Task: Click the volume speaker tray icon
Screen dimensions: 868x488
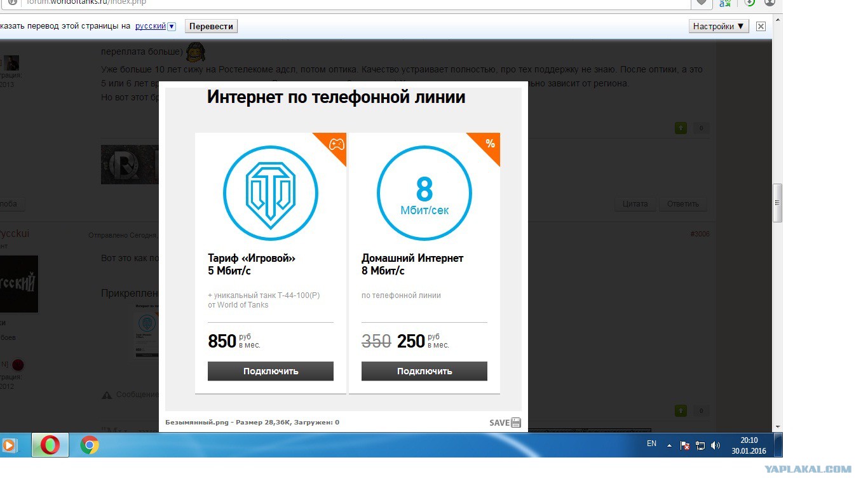Action: (x=715, y=446)
